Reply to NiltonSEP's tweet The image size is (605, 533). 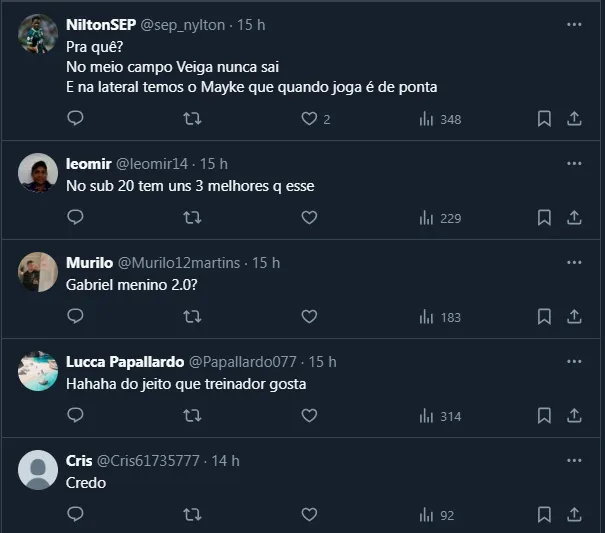(x=75, y=119)
